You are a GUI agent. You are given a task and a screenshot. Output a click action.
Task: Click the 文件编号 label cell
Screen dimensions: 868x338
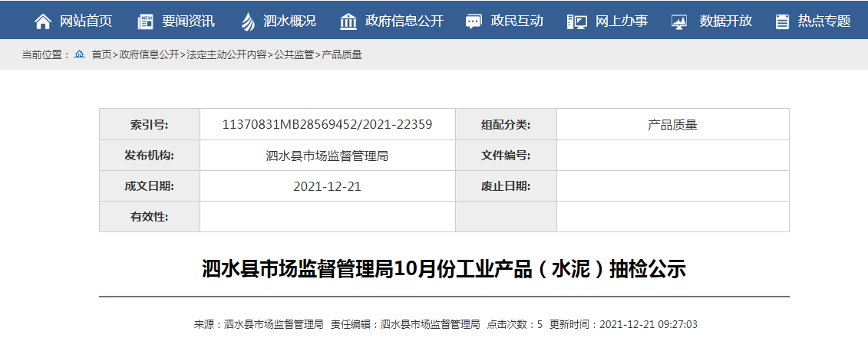(506, 156)
